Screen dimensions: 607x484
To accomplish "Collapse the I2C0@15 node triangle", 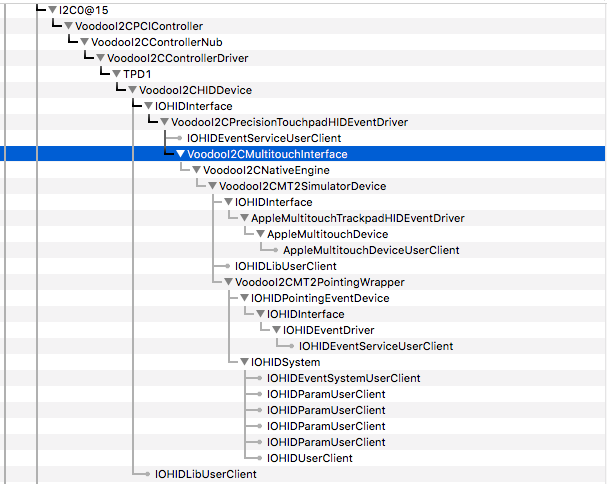I will [53, 10].
